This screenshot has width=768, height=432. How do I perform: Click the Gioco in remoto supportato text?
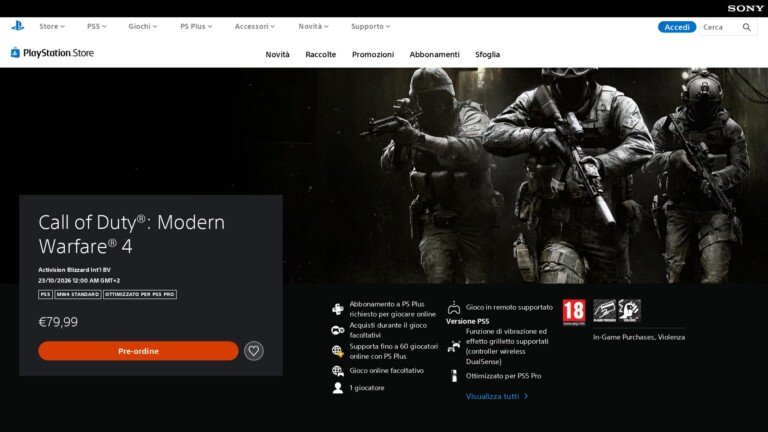[509, 307]
